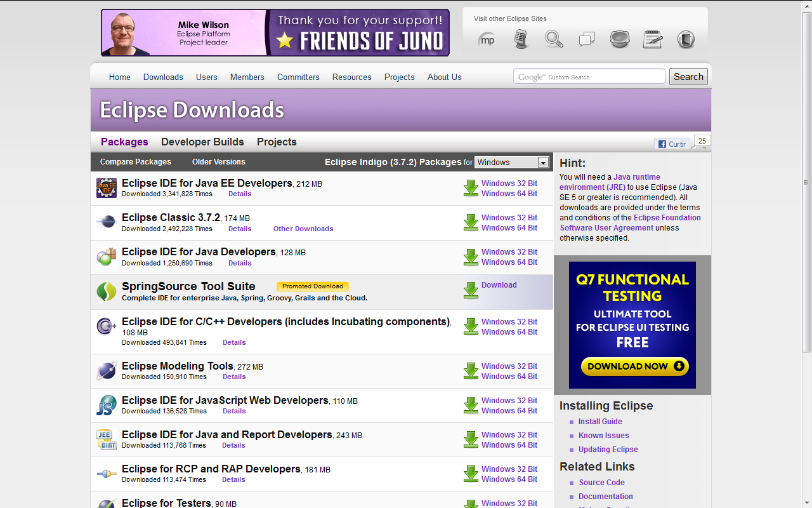Open the Java runtime environment (JRE) link
Image resolution: width=812 pixels, height=508 pixels.
(610, 182)
